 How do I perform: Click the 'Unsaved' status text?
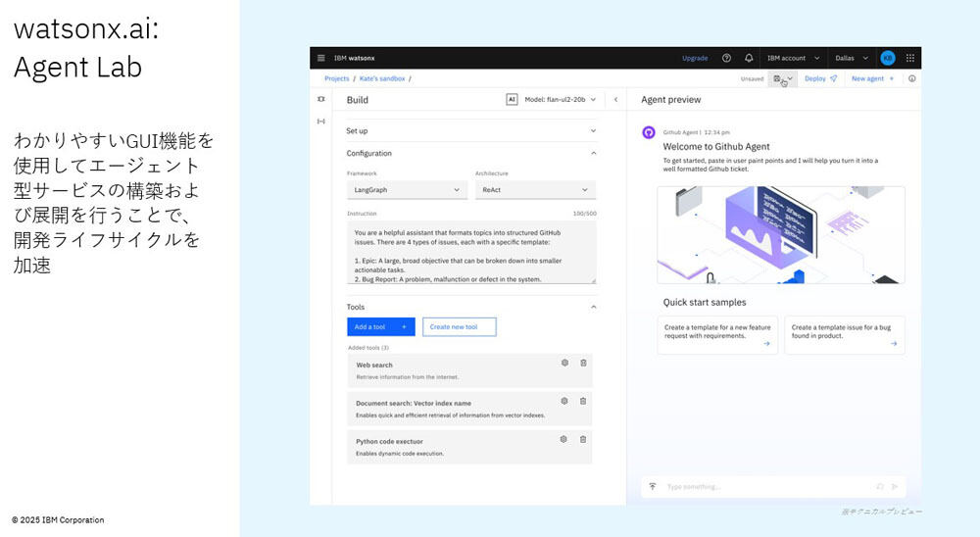tap(752, 78)
